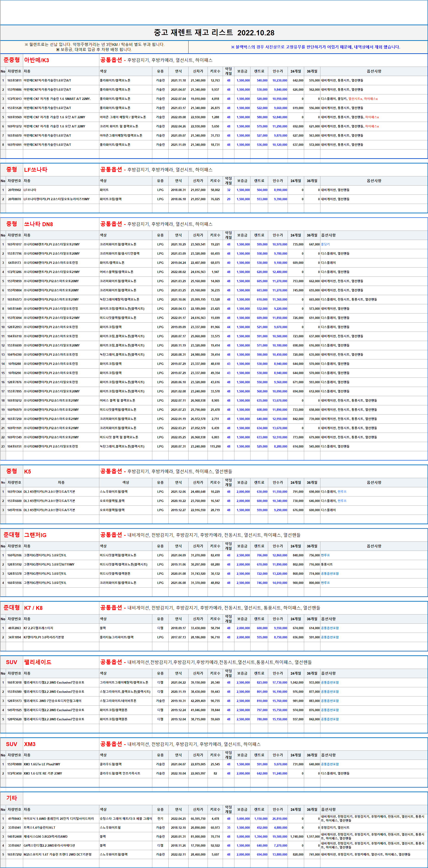The width and height of the screenshot is (428, 868).
Task: Click new car price '25,999,195'
Action: pyautogui.click(x=198, y=300)
